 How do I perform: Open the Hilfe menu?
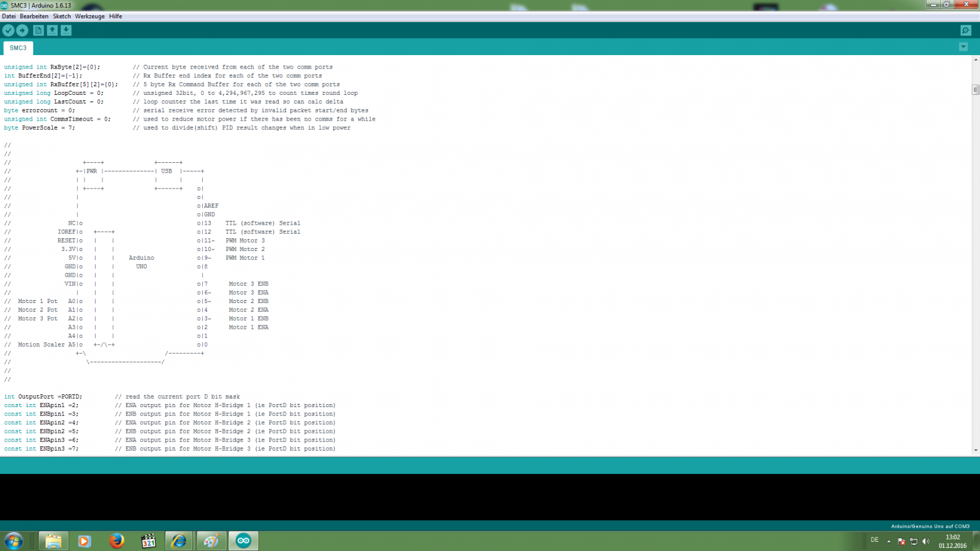click(x=116, y=17)
